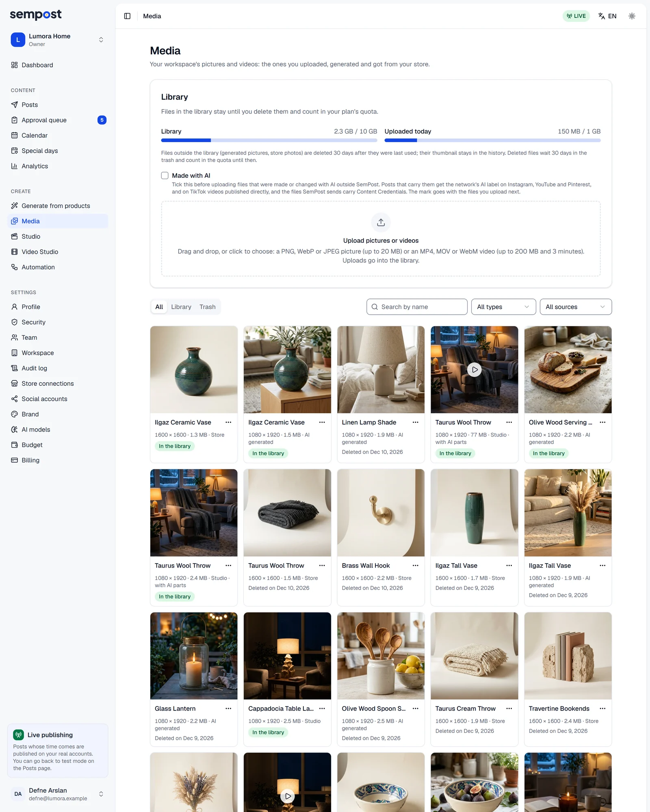This screenshot has width=650, height=812.
Task: Click the upload arrow icon
Action: point(381,222)
